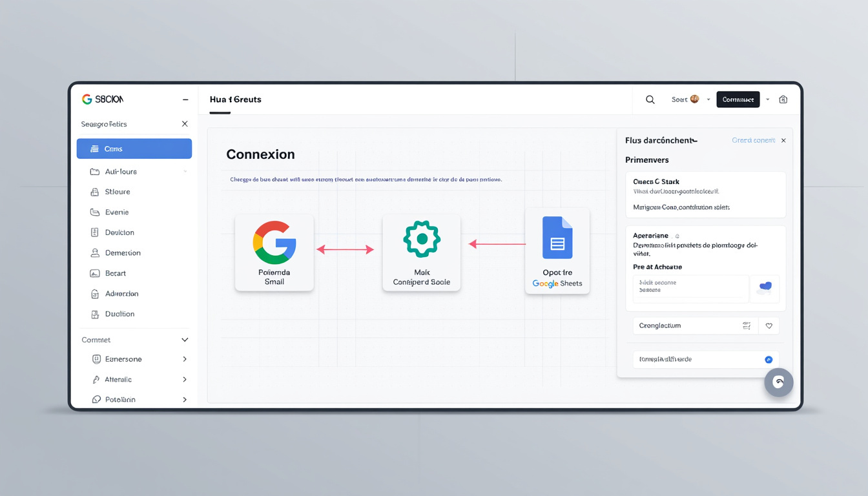Expand the Potelarin chevron

point(185,400)
